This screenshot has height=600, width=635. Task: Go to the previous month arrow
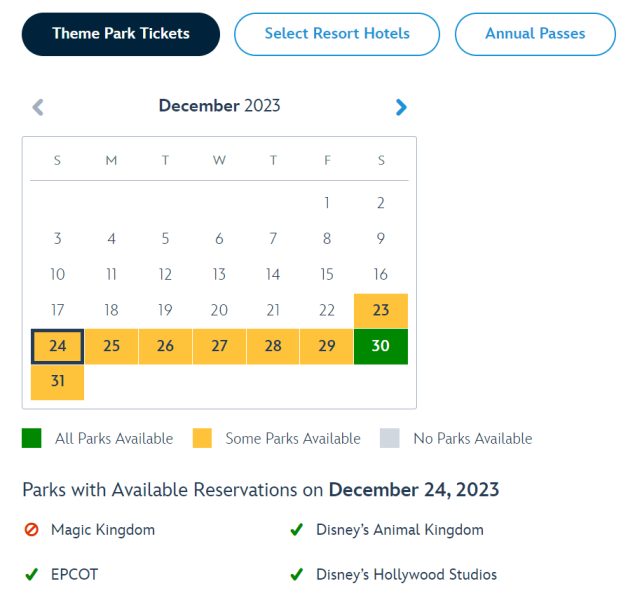click(38, 107)
